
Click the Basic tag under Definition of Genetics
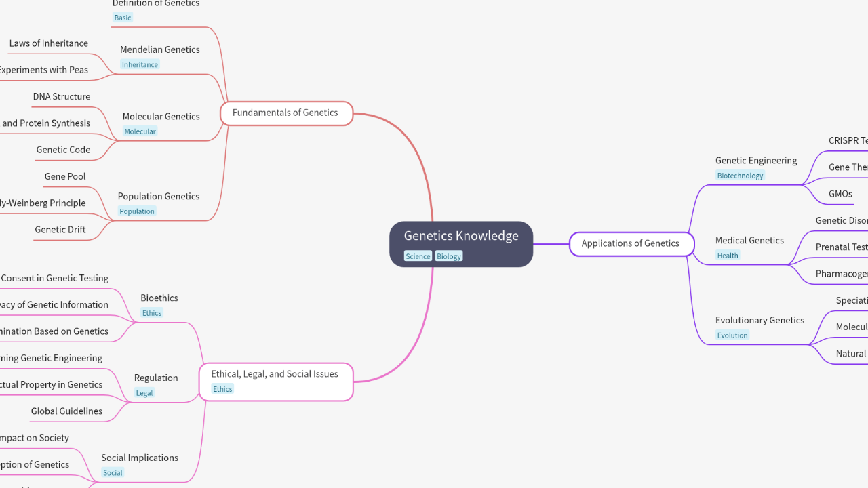point(123,18)
